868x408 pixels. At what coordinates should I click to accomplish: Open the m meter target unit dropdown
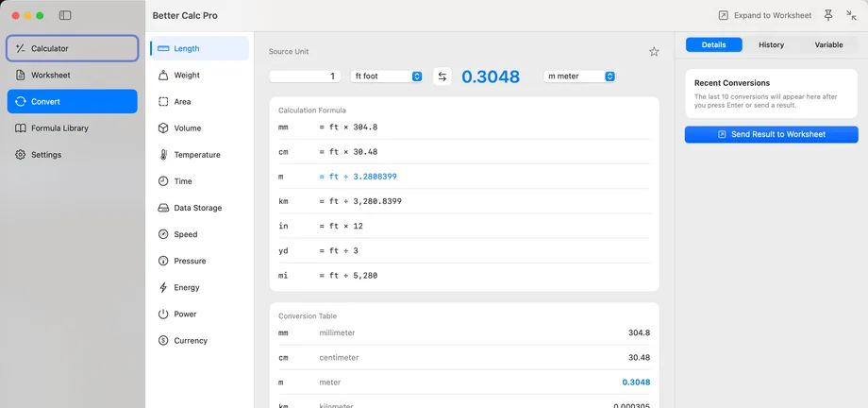click(x=579, y=76)
